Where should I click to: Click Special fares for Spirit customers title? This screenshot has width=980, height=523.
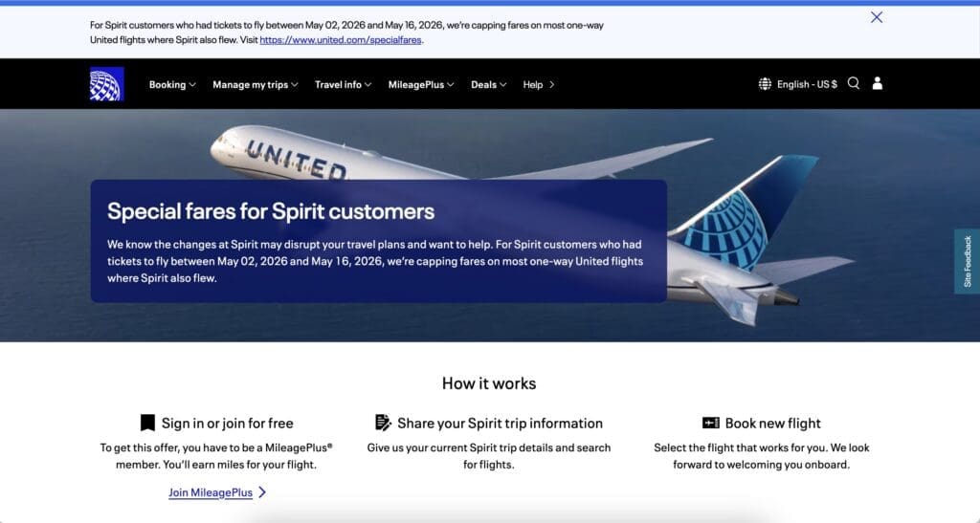pos(271,211)
